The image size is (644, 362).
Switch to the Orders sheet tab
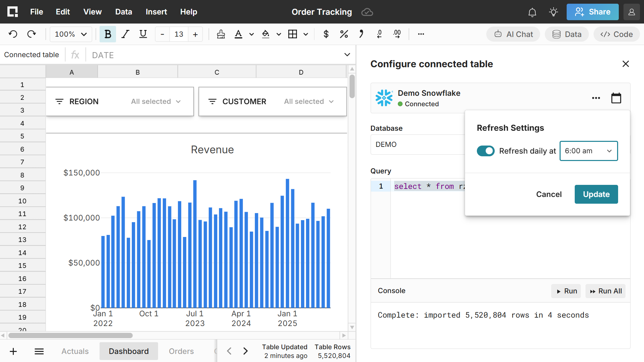tap(181, 351)
